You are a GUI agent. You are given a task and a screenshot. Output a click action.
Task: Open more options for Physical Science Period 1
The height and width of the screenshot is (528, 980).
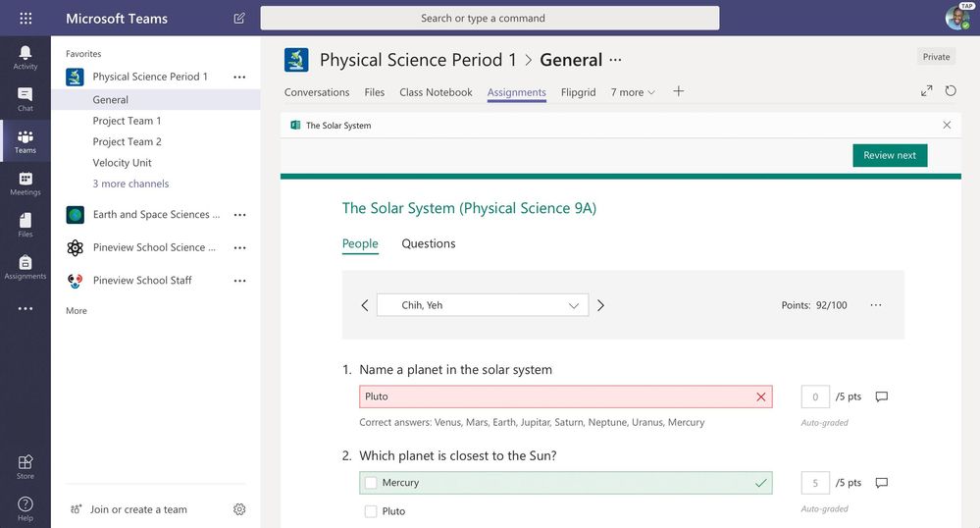239,77
